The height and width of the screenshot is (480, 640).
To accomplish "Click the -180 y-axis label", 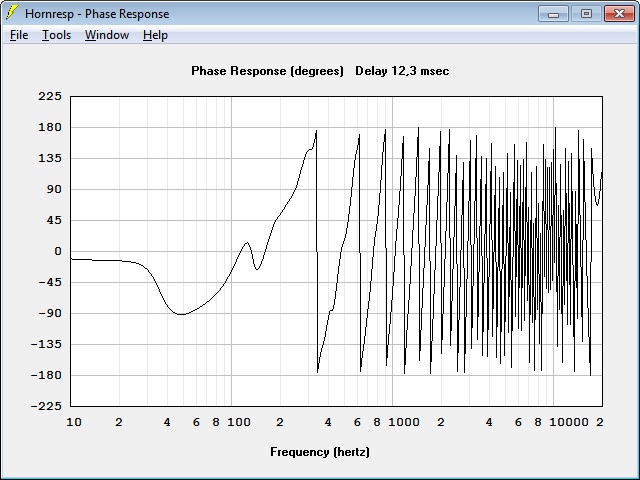I will pyautogui.click(x=46, y=375).
